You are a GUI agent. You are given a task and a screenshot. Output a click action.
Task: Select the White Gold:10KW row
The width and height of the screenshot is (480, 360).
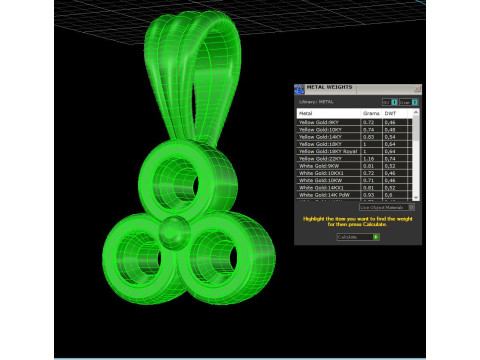(355, 180)
